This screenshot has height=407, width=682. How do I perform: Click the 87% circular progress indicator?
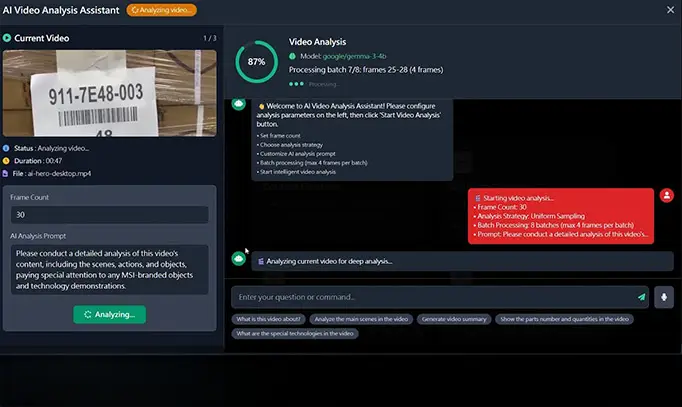pos(257,62)
